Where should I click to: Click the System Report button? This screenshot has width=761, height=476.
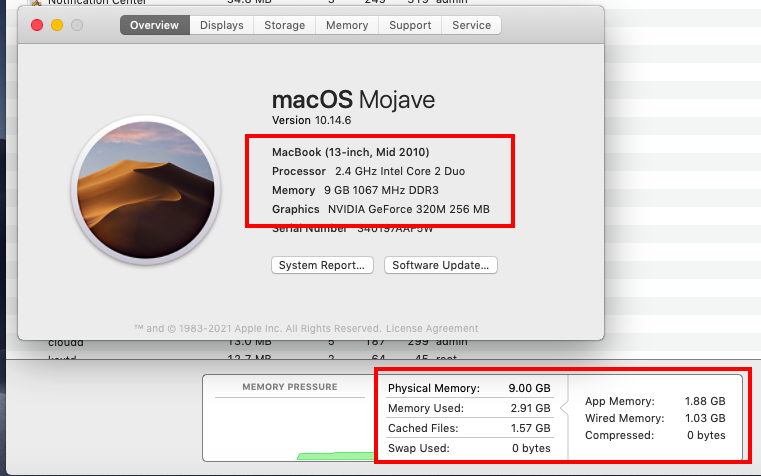pos(323,265)
